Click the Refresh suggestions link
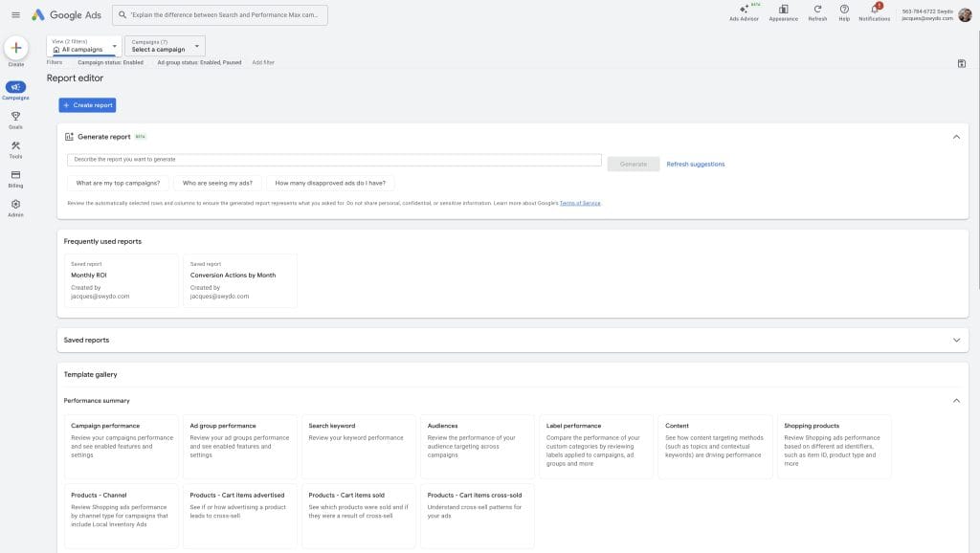980x553 pixels. coord(695,165)
